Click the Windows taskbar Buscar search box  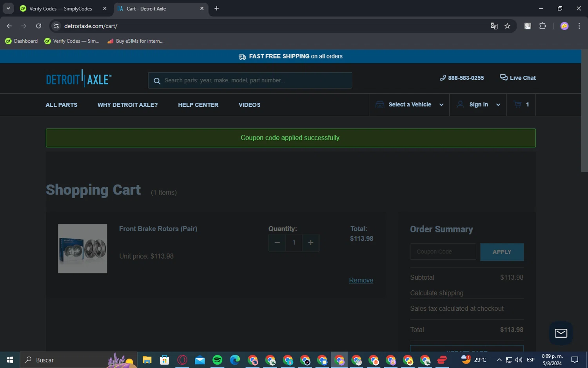point(78,360)
